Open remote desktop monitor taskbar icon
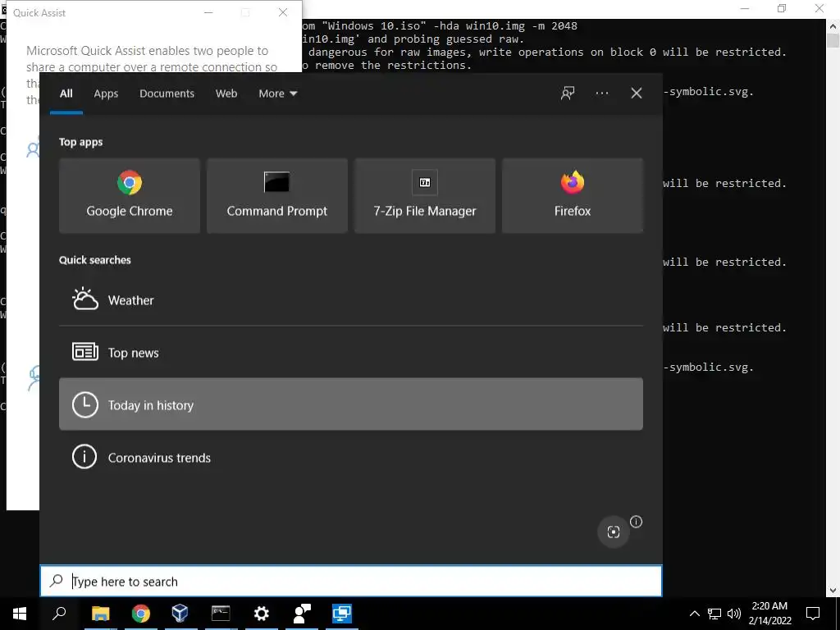 coord(342,614)
